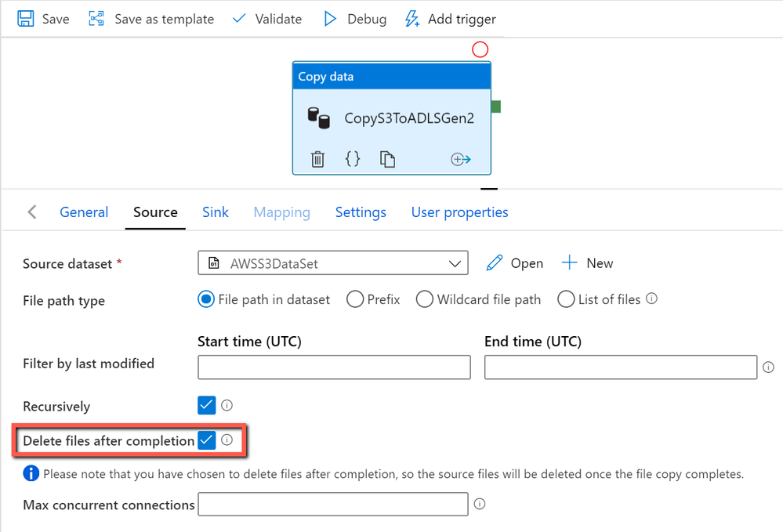
Task: Delete the CopyS3ToADLSGen2 activity with trash icon
Action: click(x=317, y=159)
